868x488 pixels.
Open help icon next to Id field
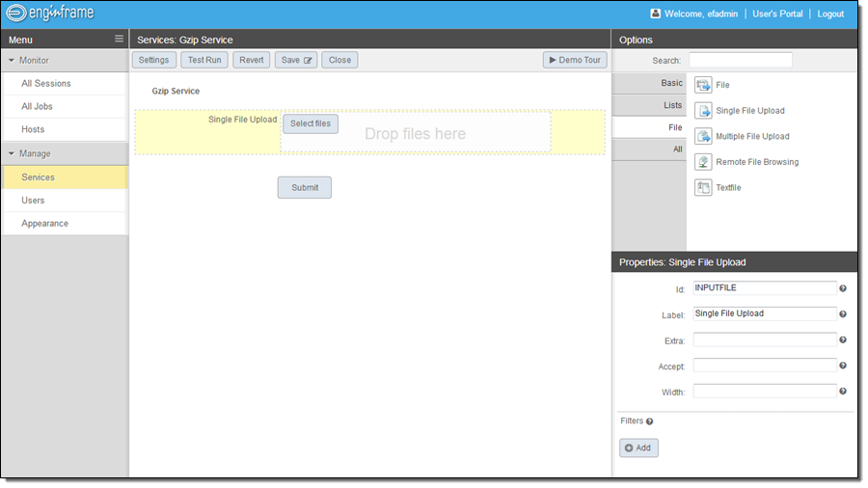pyautogui.click(x=843, y=288)
